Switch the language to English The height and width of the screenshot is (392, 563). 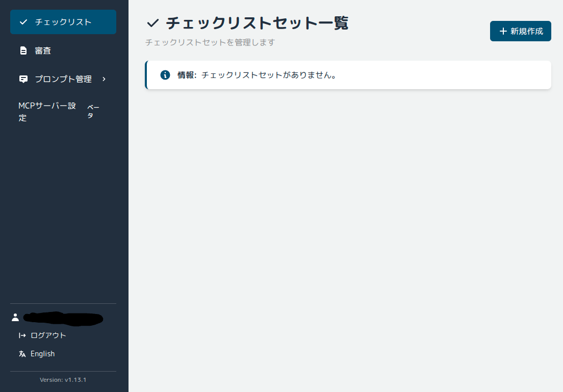point(43,353)
